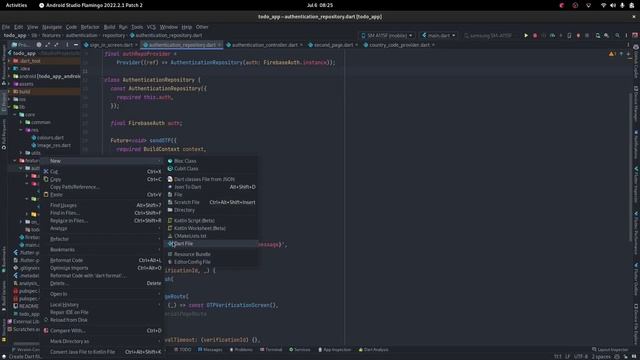Click the Project panel options kebab icon
The height and width of the screenshot is (360, 640).
click(67, 45)
